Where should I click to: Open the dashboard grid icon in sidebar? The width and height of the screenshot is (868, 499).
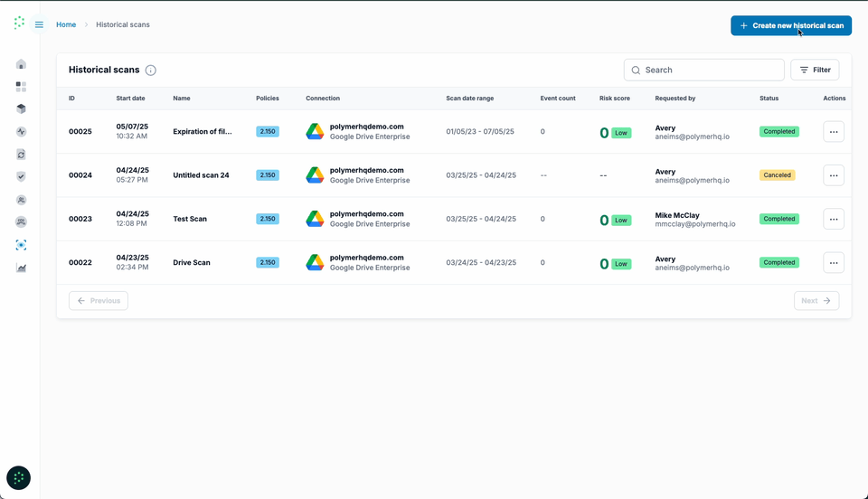click(x=21, y=87)
